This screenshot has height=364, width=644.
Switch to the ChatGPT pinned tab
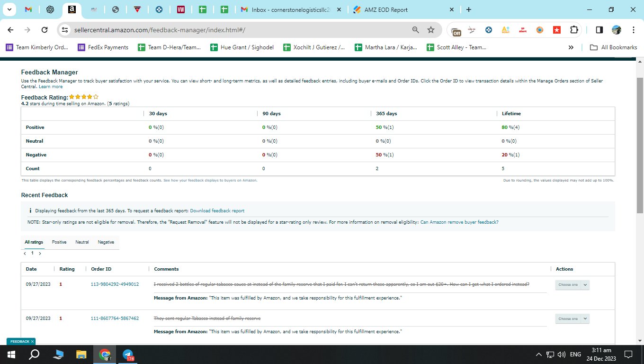50,9
